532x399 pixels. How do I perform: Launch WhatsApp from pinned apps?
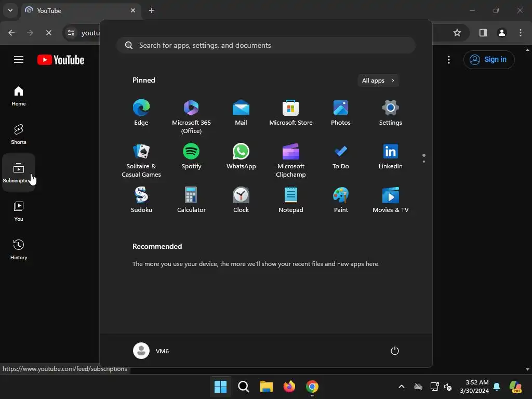pyautogui.click(x=241, y=157)
